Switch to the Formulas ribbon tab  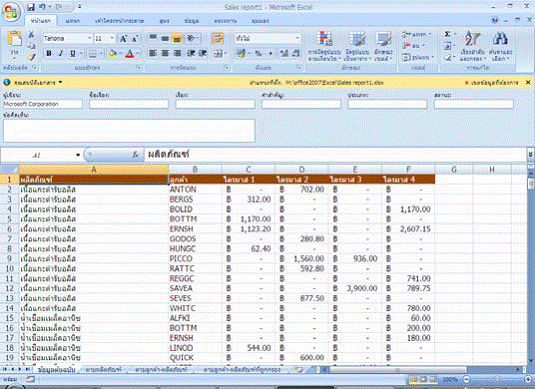coord(164,21)
